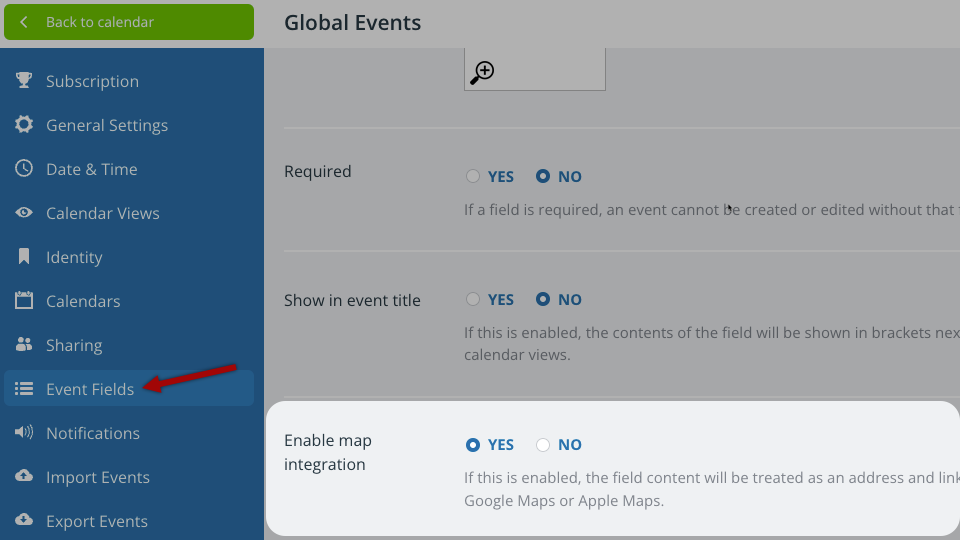Click the Identity bookmark icon
This screenshot has height=540, width=960.
pyautogui.click(x=24, y=257)
